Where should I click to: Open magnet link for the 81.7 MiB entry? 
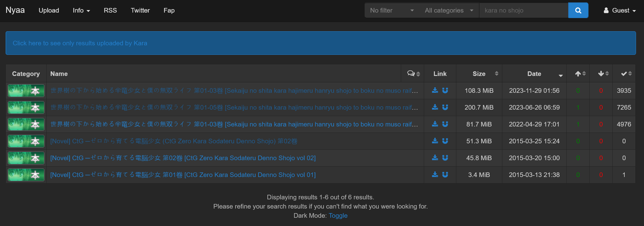[445, 124]
